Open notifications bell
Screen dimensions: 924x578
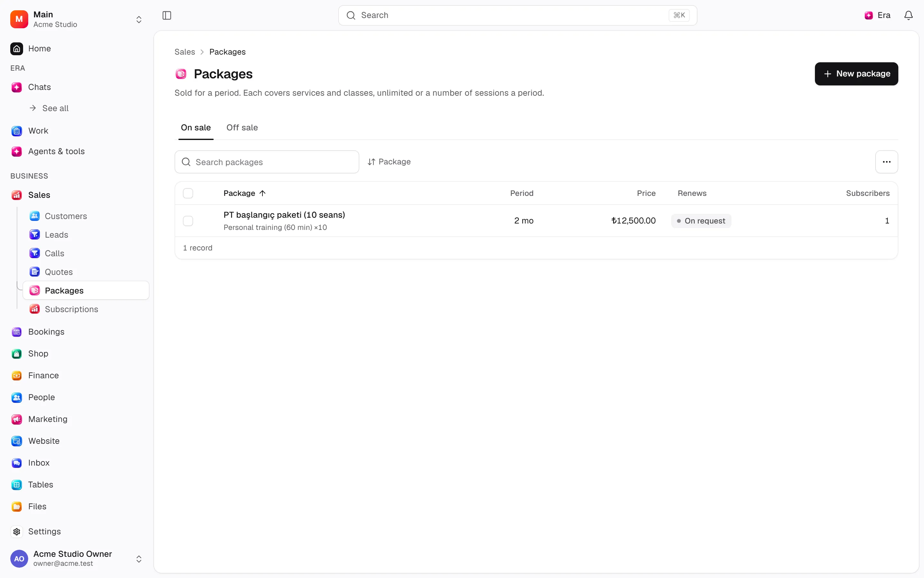[908, 15]
